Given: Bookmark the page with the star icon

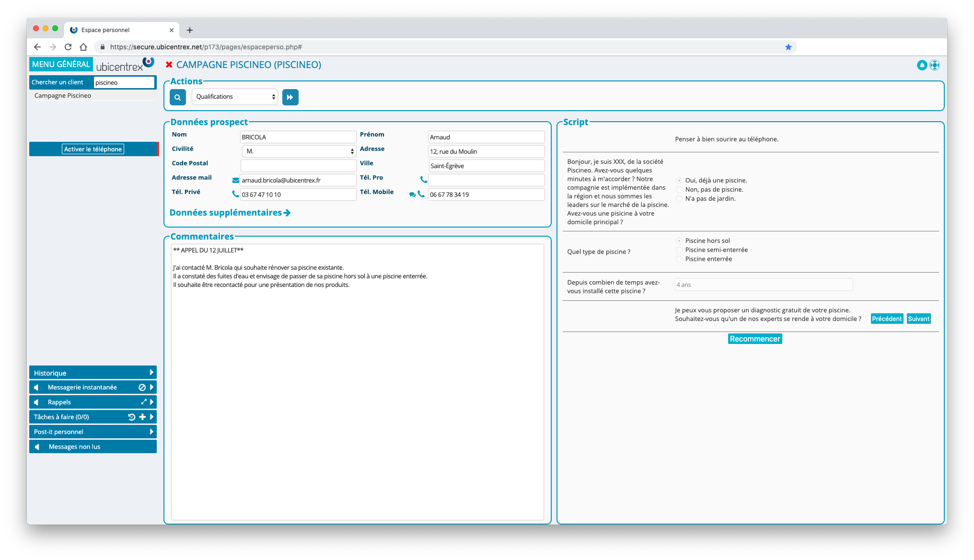Looking at the screenshot, I should tap(788, 47).
